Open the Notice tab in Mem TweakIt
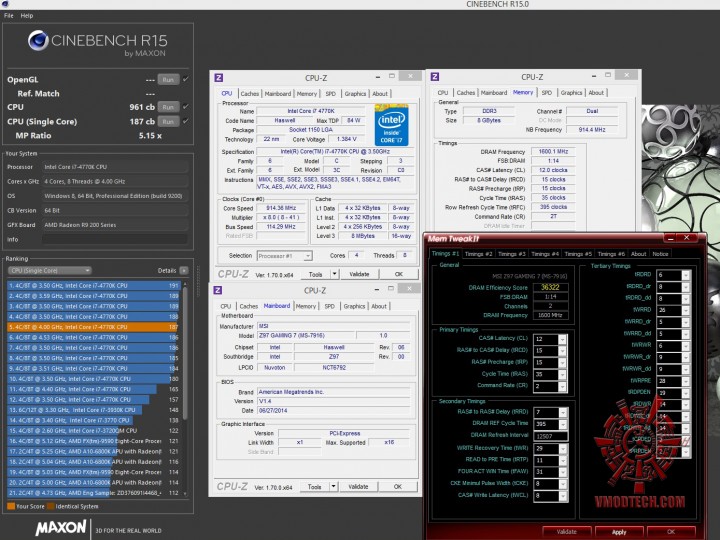Viewport: 720px width, 540px height. [x=660, y=254]
